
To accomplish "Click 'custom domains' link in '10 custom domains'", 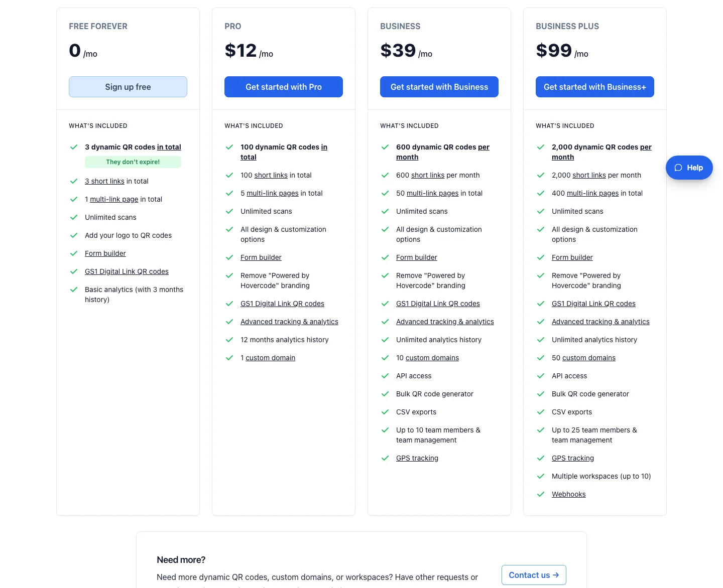I will coord(432,358).
